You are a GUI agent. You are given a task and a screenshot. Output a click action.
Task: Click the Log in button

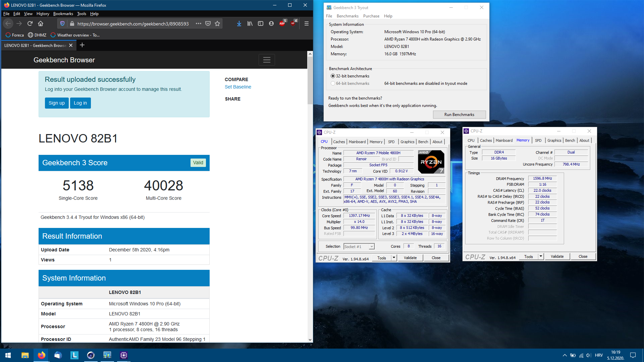[x=80, y=103]
